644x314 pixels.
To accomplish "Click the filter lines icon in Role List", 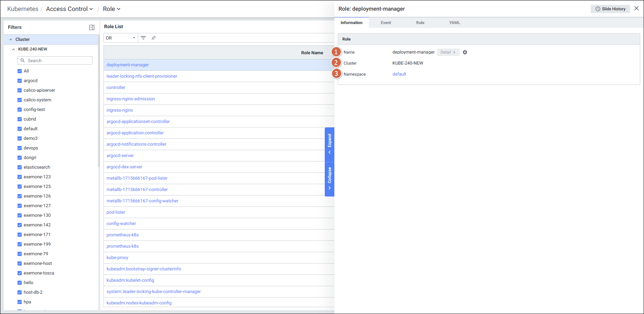I will pyautogui.click(x=143, y=38).
